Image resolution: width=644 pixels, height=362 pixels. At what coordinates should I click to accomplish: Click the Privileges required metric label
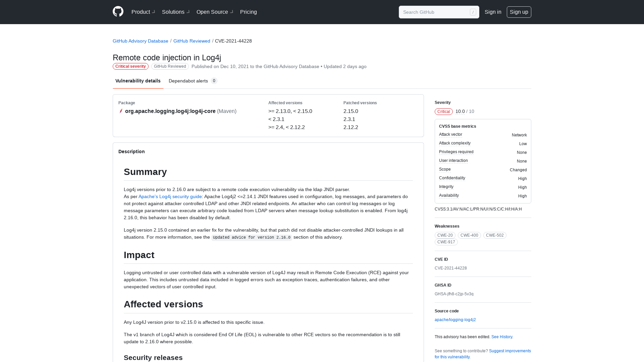pos(456,152)
